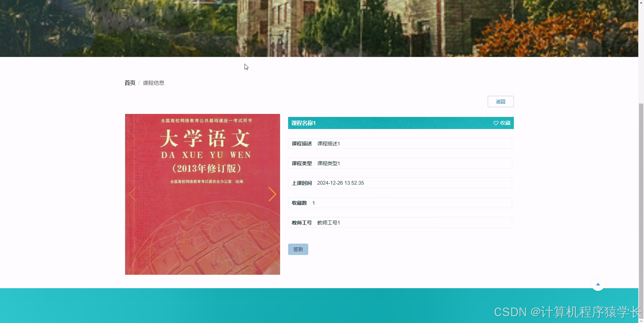Show the next carousel image arrow
Viewport: 644px width, 323px height.
[272, 194]
